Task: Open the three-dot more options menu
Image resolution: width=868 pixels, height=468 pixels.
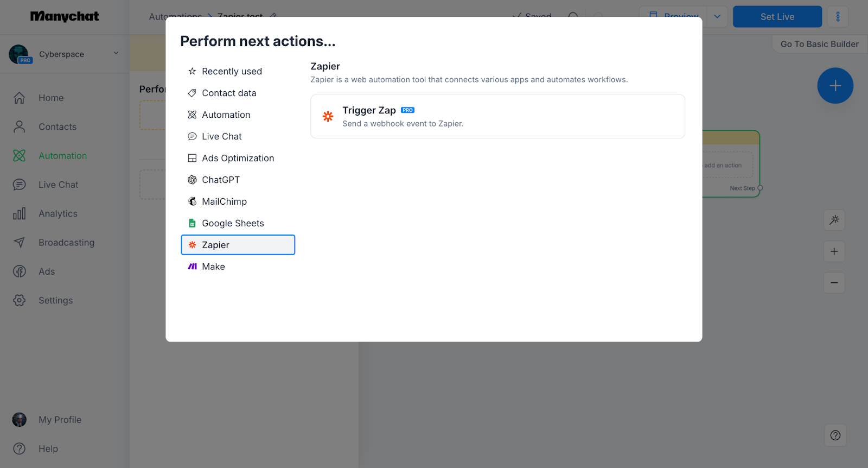Action: click(x=838, y=16)
